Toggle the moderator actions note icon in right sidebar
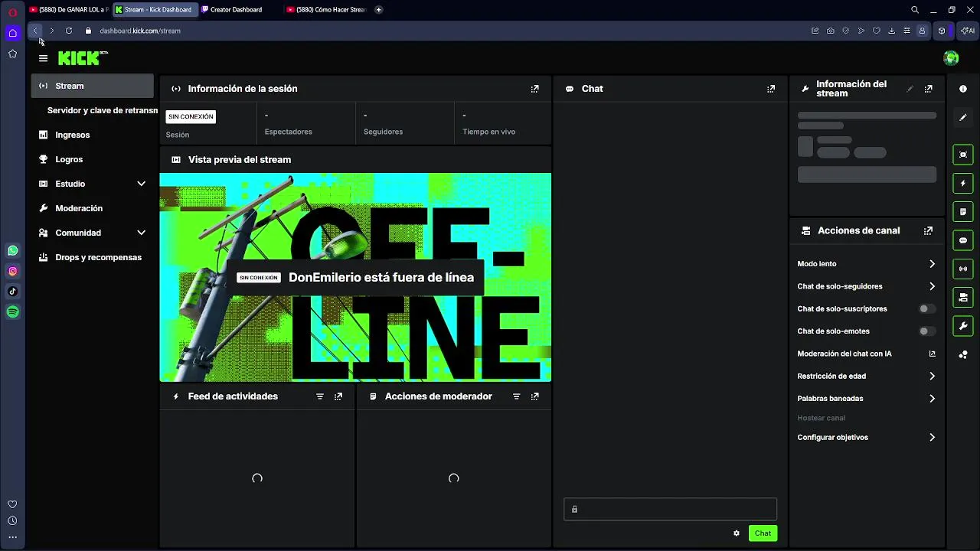The width and height of the screenshot is (980, 551). pyautogui.click(x=963, y=212)
